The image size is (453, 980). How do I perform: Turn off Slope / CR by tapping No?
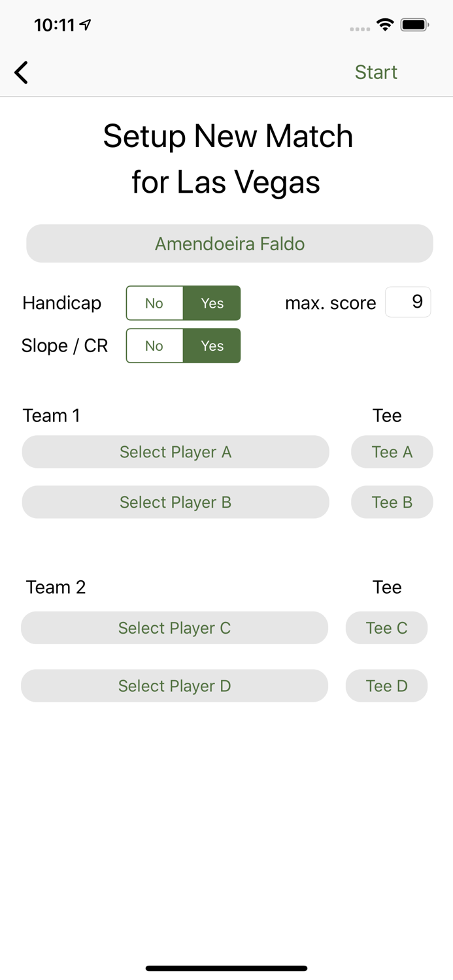tap(155, 346)
